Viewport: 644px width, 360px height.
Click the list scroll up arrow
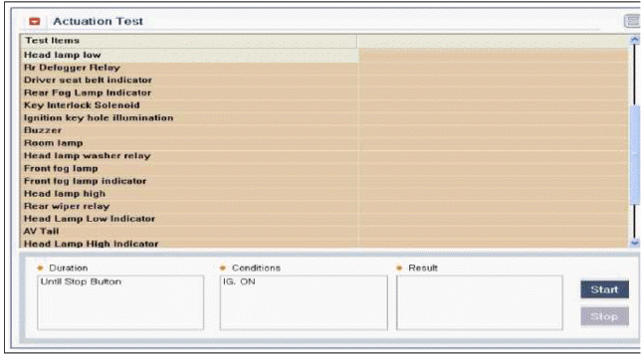pos(635,40)
